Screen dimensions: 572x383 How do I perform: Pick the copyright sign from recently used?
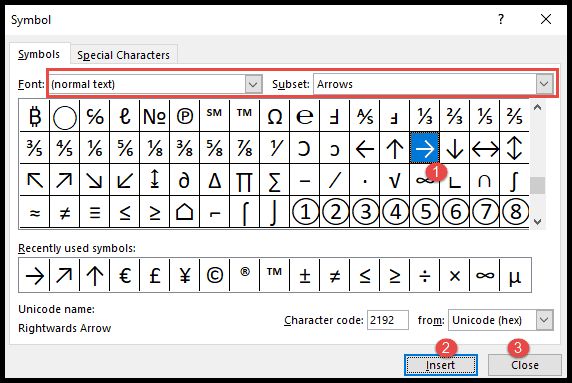click(214, 275)
